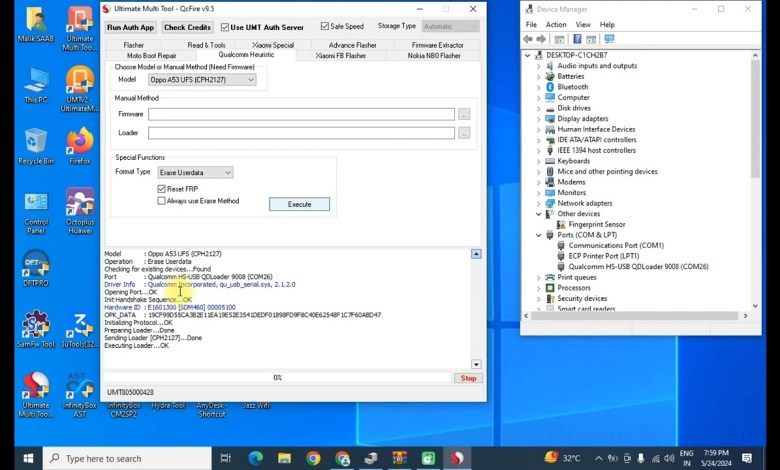This screenshot has height=470, width=780.
Task: Open the Storage Type Automatic dropdown
Action: 451,26
